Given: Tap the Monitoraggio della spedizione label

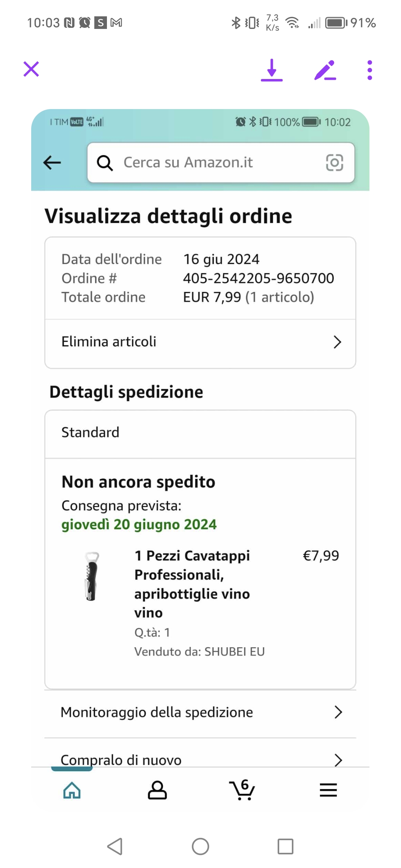Looking at the screenshot, I should pos(157,712).
